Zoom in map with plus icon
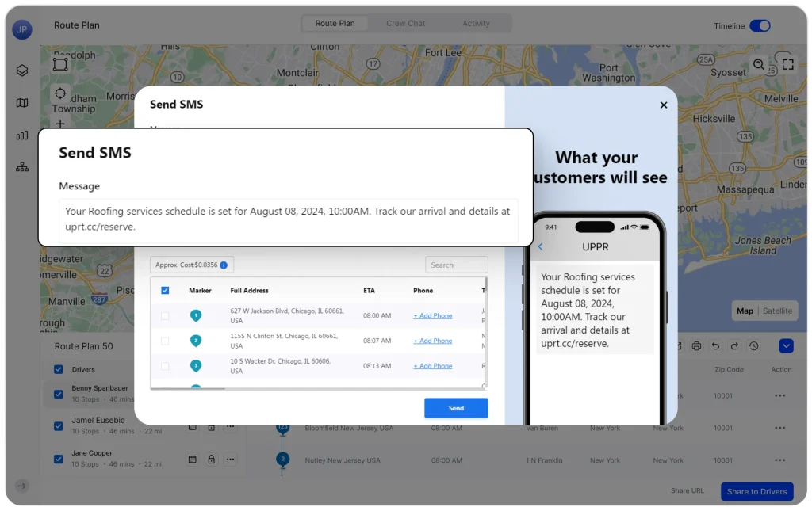Image resolution: width=812 pixels, height=511 pixels. (60, 124)
